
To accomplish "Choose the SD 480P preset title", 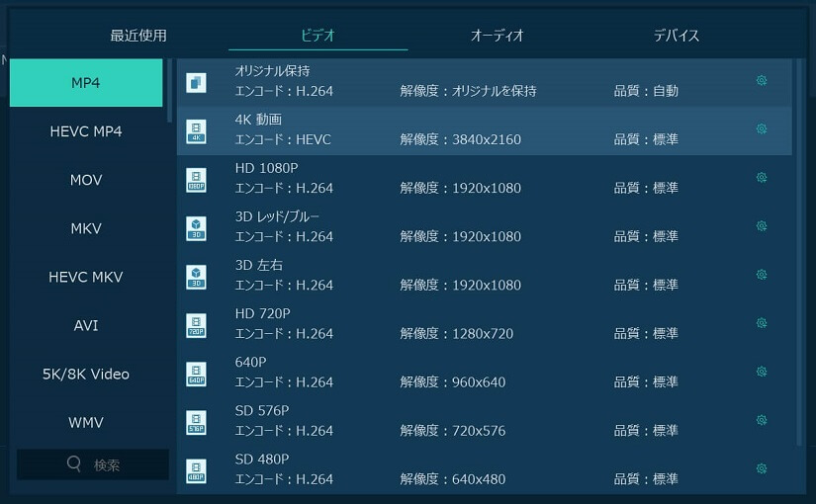I will click(x=262, y=460).
